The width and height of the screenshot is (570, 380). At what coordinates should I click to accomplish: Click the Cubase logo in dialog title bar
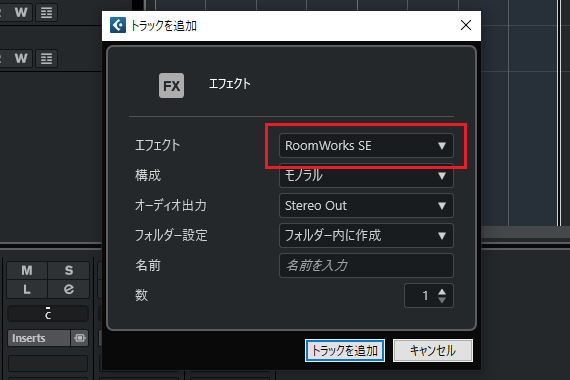point(118,25)
